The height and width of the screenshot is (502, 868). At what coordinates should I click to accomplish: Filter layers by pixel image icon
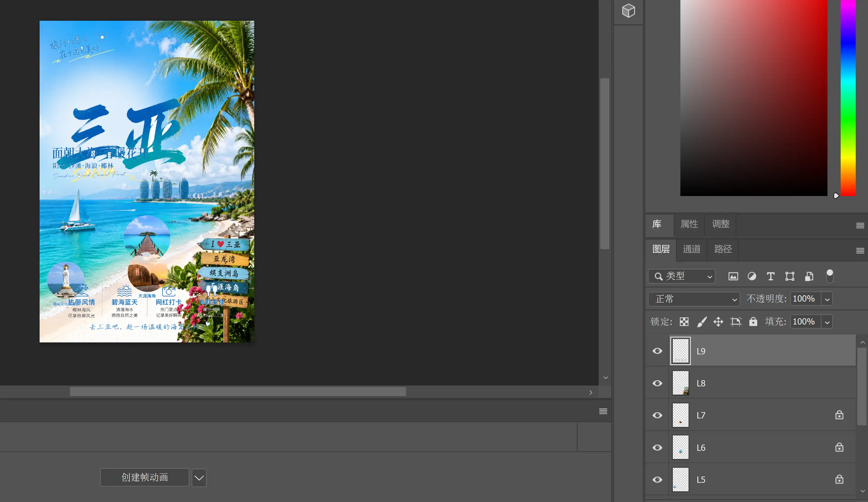[x=733, y=276]
